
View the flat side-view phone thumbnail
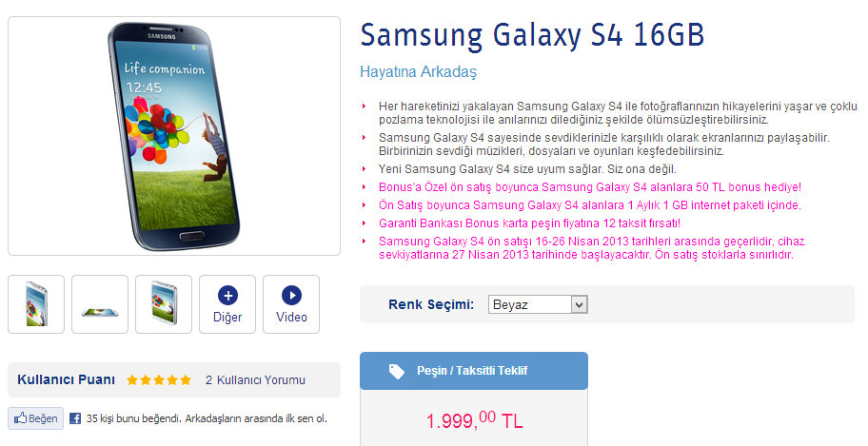click(x=100, y=304)
